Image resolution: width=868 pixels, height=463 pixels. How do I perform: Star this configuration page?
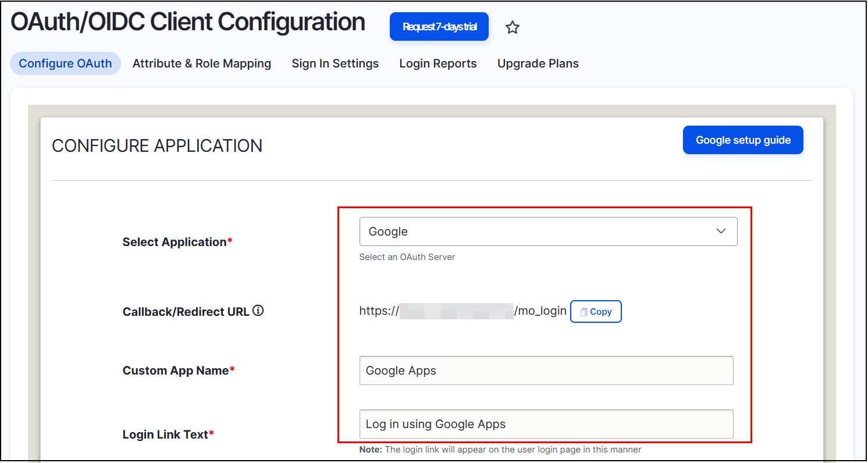tap(513, 27)
